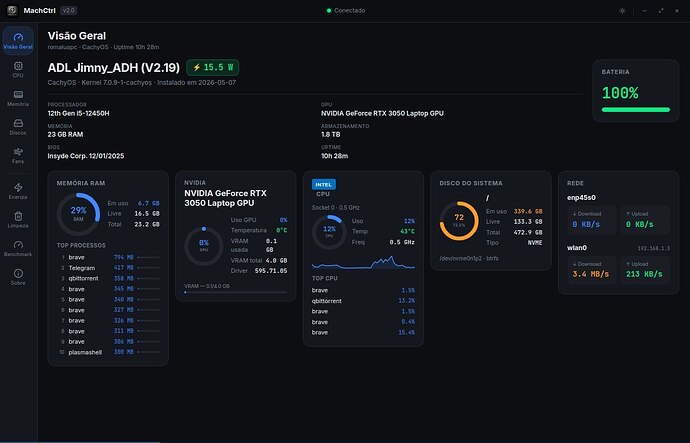
Task: Select the qbittorrent row in Top Processos
Action: pyautogui.click(x=108, y=278)
